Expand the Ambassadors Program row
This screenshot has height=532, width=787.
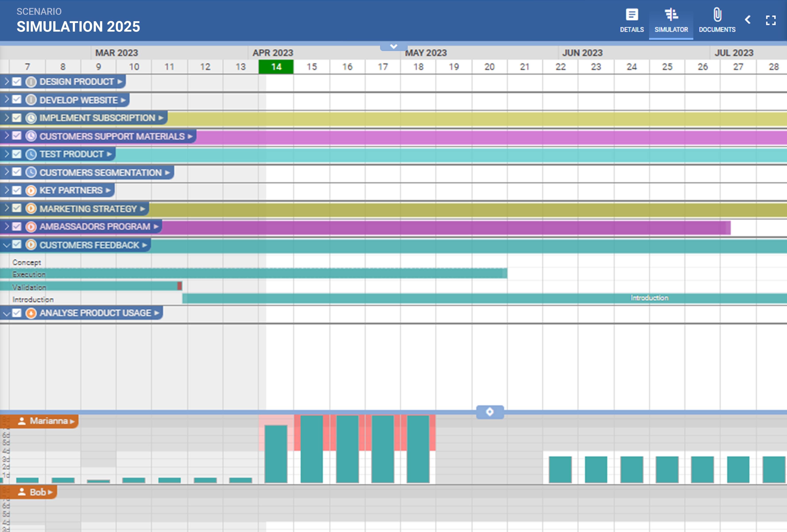point(6,226)
